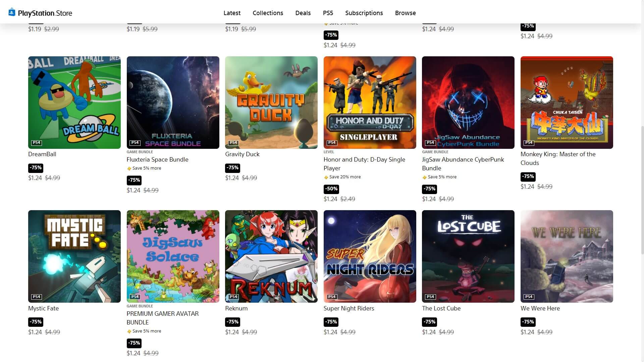Select the Reknum cover art

coord(271,256)
